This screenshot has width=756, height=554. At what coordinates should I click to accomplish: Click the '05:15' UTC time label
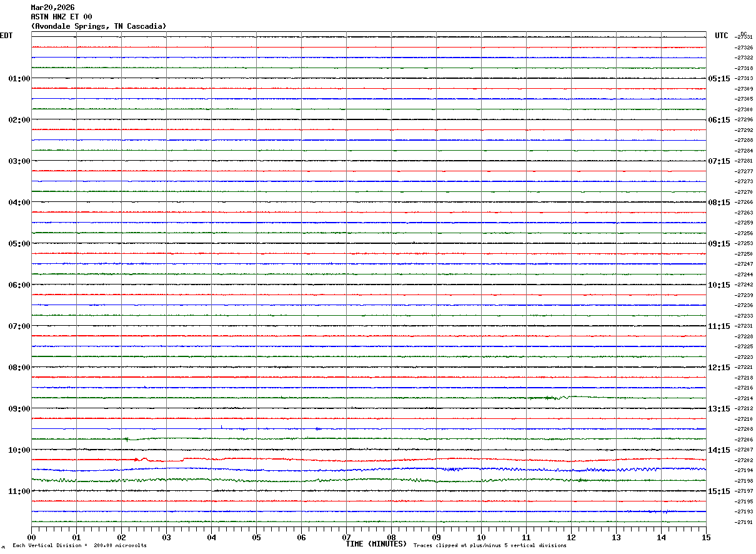719,79
